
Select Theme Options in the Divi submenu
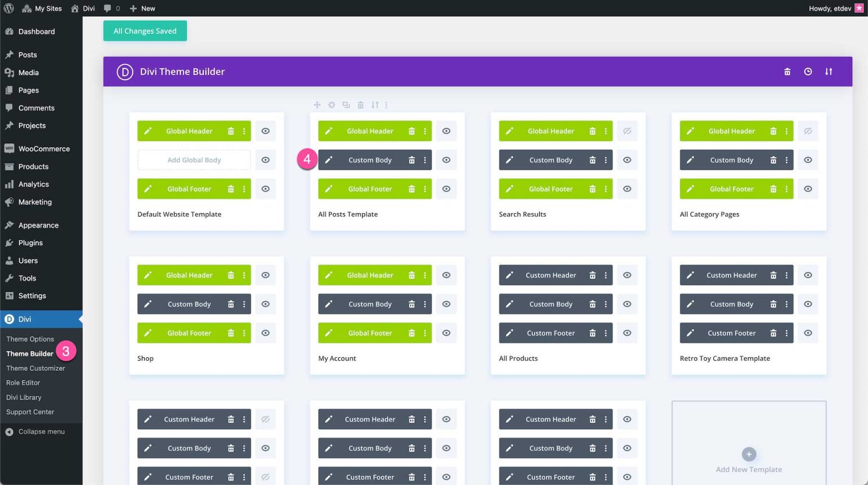[x=30, y=339]
